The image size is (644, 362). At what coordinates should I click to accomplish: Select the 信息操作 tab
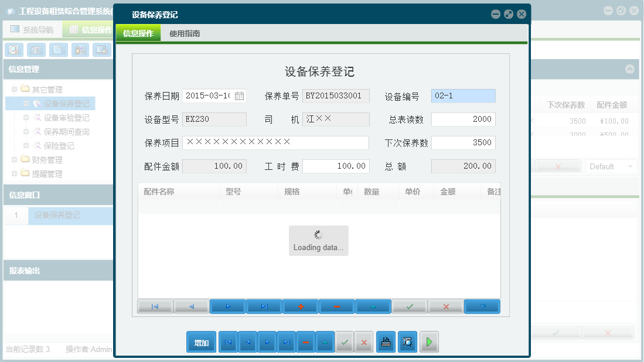tap(137, 33)
